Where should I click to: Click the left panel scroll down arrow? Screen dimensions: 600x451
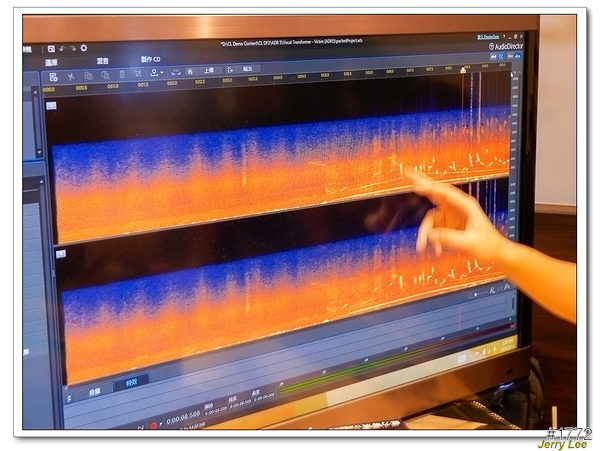39,152
